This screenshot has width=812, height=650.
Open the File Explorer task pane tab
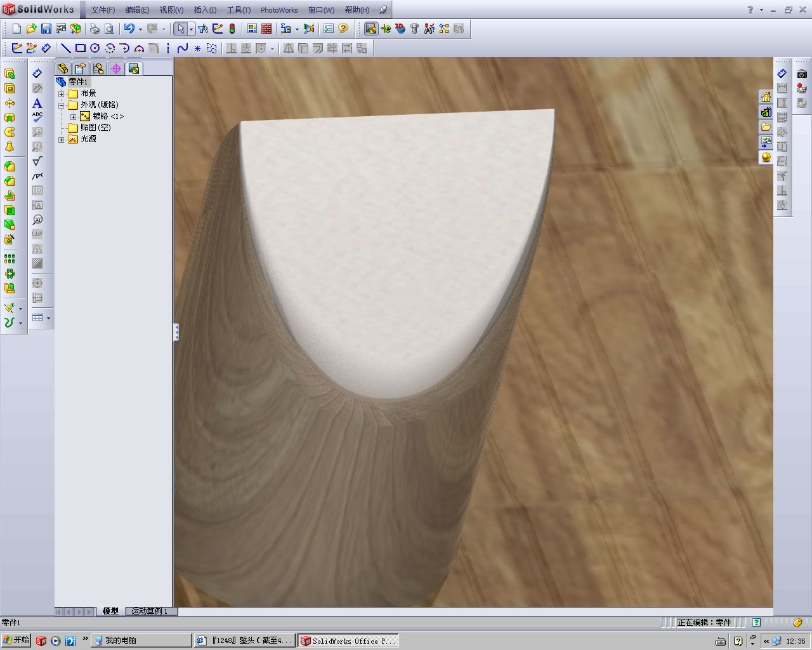coord(766,127)
